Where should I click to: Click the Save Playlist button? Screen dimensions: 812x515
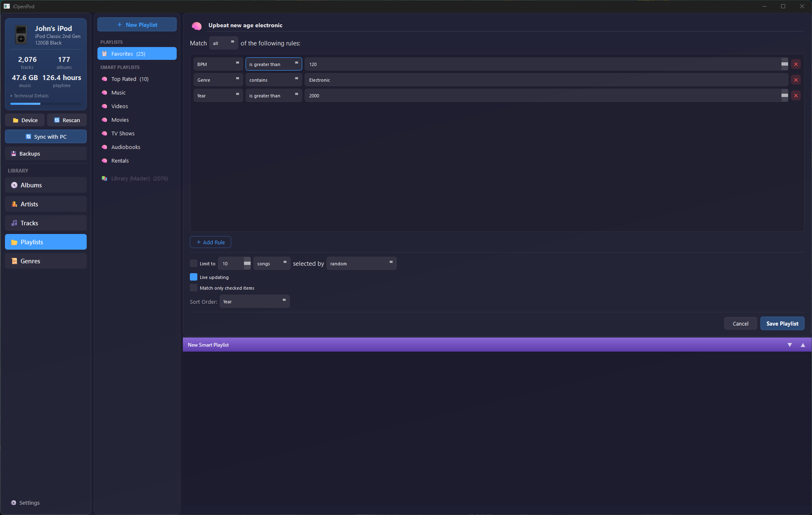click(x=782, y=324)
